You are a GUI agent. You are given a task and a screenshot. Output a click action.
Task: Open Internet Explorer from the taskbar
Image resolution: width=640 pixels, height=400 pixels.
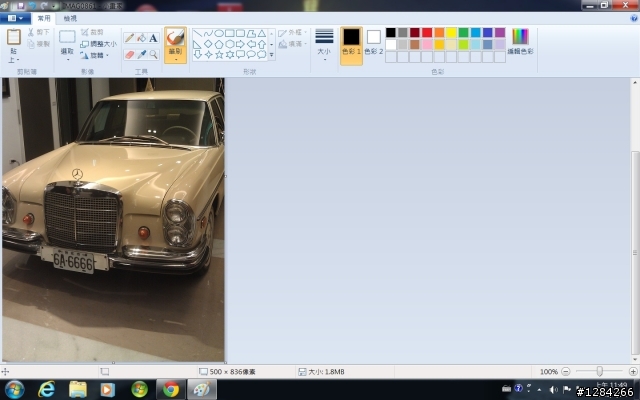pyautogui.click(x=46, y=389)
